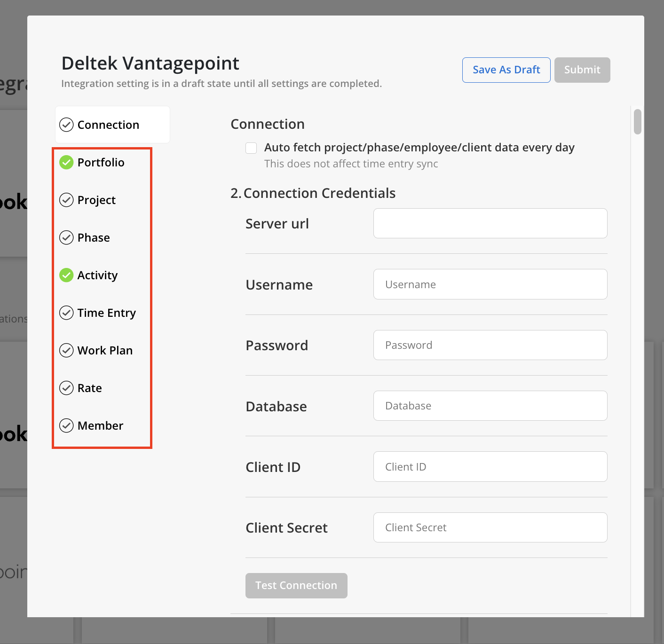Enable auto fetch data every day checkbox
664x644 pixels.
(251, 148)
